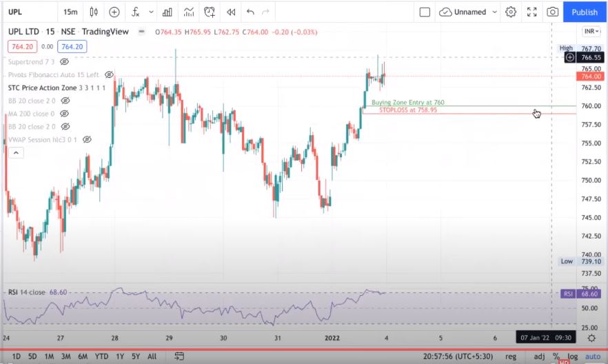Open the candlestick chart style selector
Screen dimensions: 608x364
click(x=94, y=12)
